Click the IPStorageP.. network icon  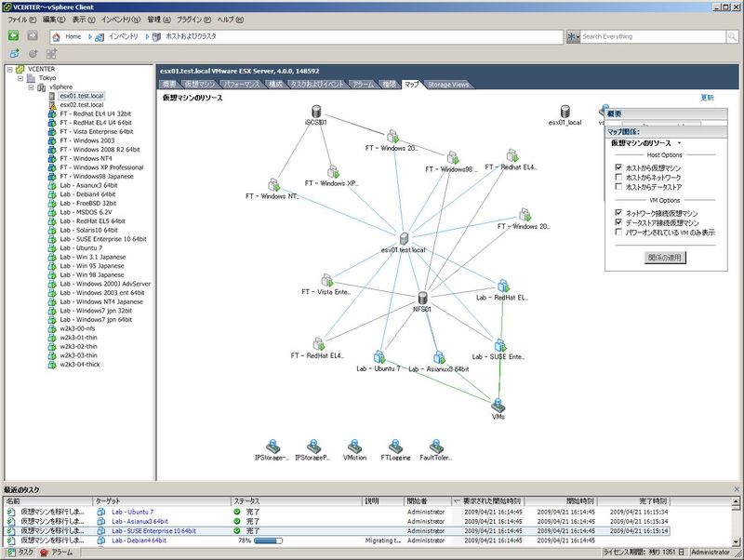[313, 447]
